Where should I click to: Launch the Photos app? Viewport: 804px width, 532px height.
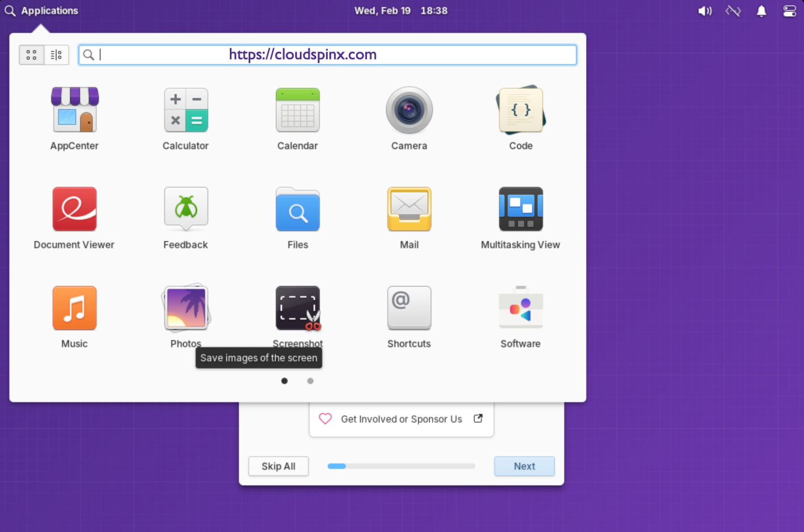click(x=186, y=308)
